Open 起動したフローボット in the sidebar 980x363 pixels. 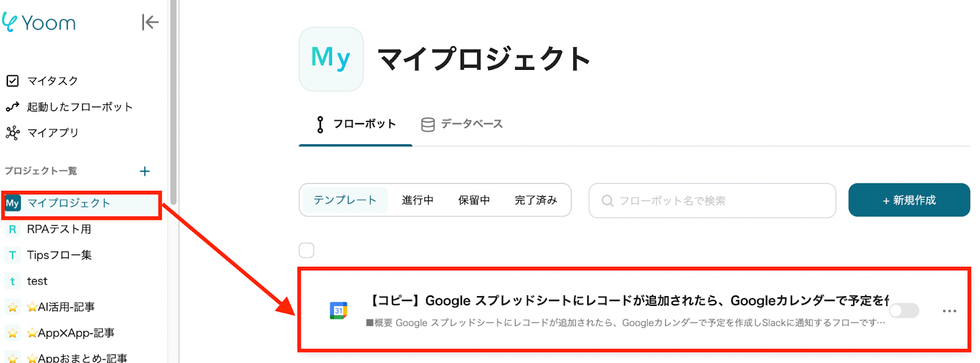coord(79,107)
